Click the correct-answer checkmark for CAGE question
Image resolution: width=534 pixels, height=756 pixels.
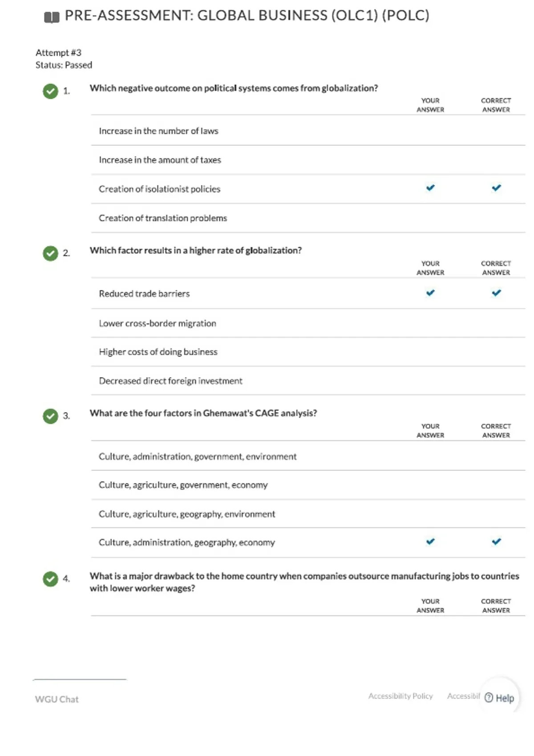click(x=496, y=541)
